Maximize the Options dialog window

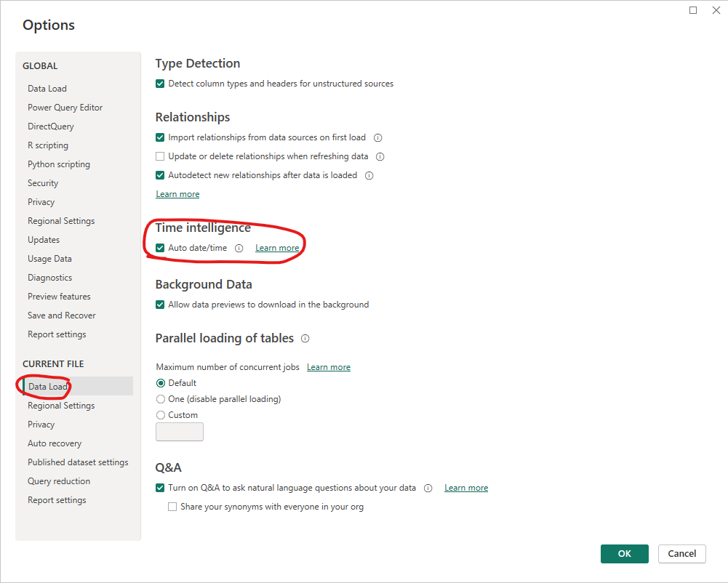[692, 10]
